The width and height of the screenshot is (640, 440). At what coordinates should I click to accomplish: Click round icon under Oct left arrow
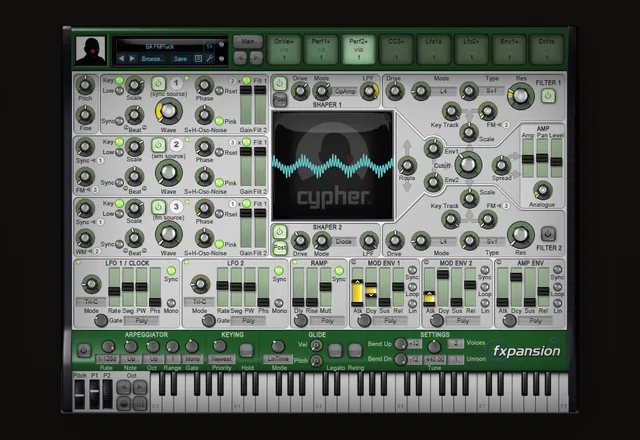[124, 404]
